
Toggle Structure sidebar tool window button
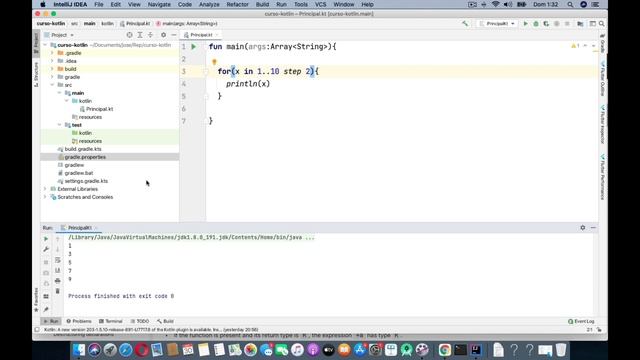(36, 74)
